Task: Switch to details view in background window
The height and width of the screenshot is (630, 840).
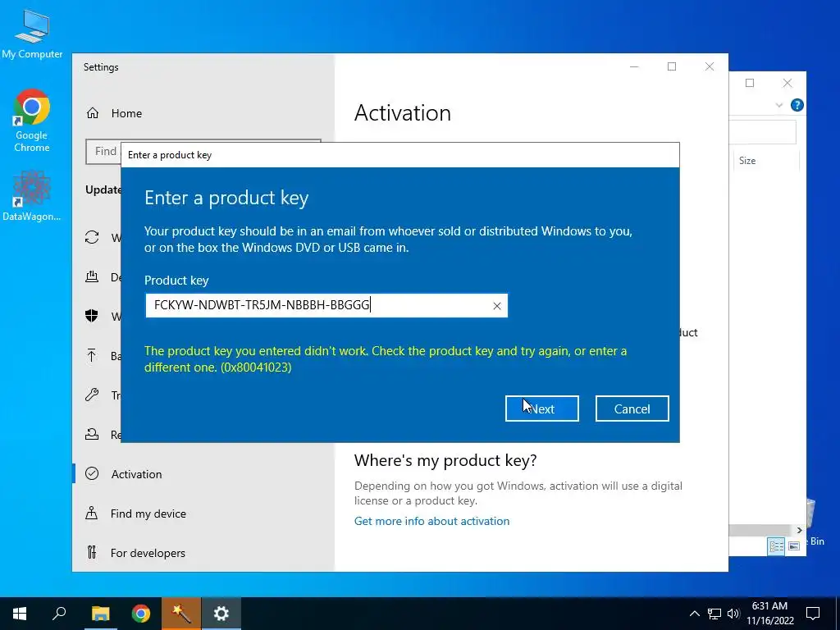Action: click(776, 546)
